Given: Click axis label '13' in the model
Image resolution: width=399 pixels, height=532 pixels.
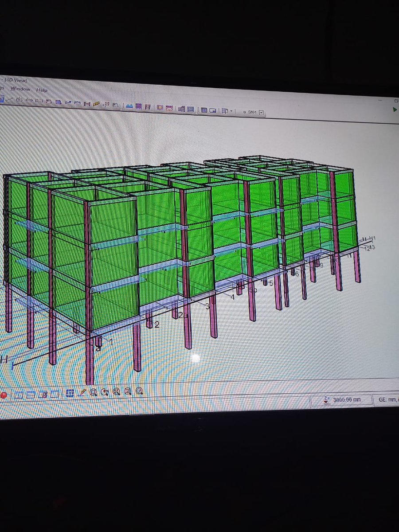Looking at the screenshot, I should tap(372, 247).
